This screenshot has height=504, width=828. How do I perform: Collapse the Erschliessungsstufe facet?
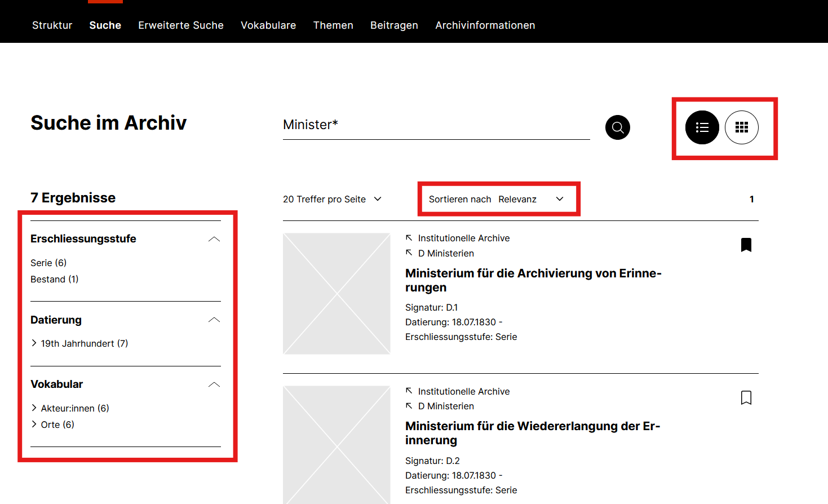click(x=214, y=239)
